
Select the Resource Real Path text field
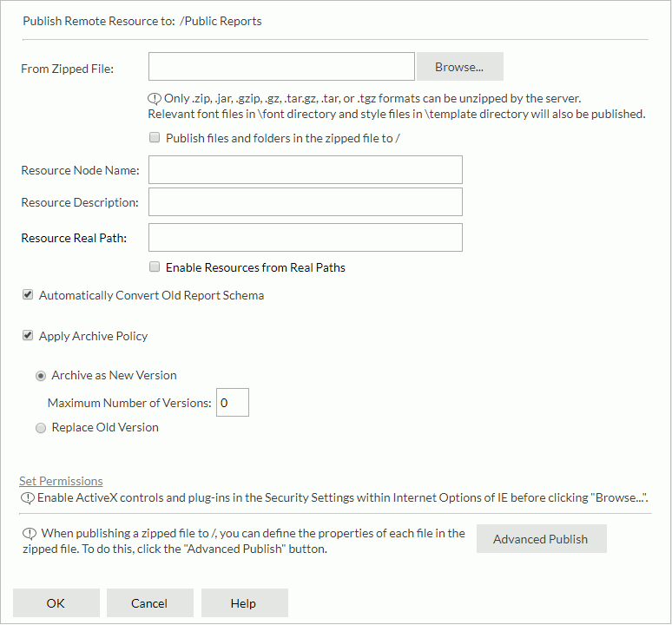[x=305, y=238]
